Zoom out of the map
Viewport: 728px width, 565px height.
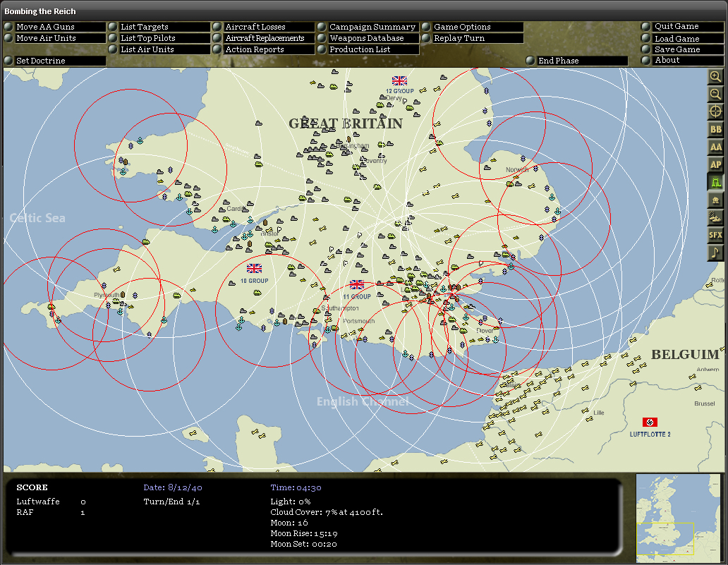point(715,95)
